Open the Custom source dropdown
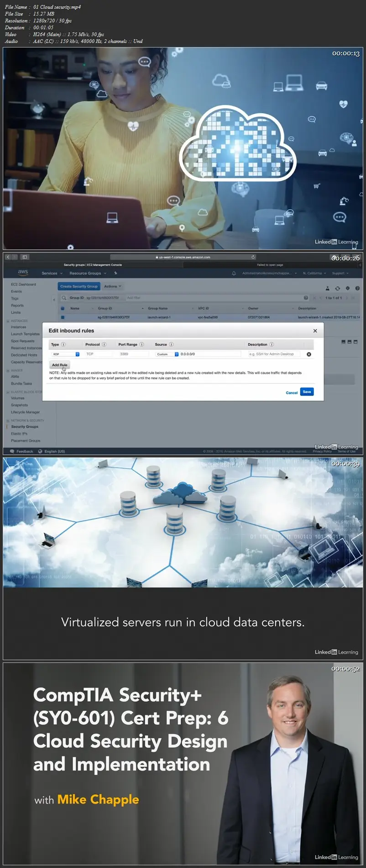The width and height of the screenshot is (366, 868). pyautogui.click(x=167, y=354)
